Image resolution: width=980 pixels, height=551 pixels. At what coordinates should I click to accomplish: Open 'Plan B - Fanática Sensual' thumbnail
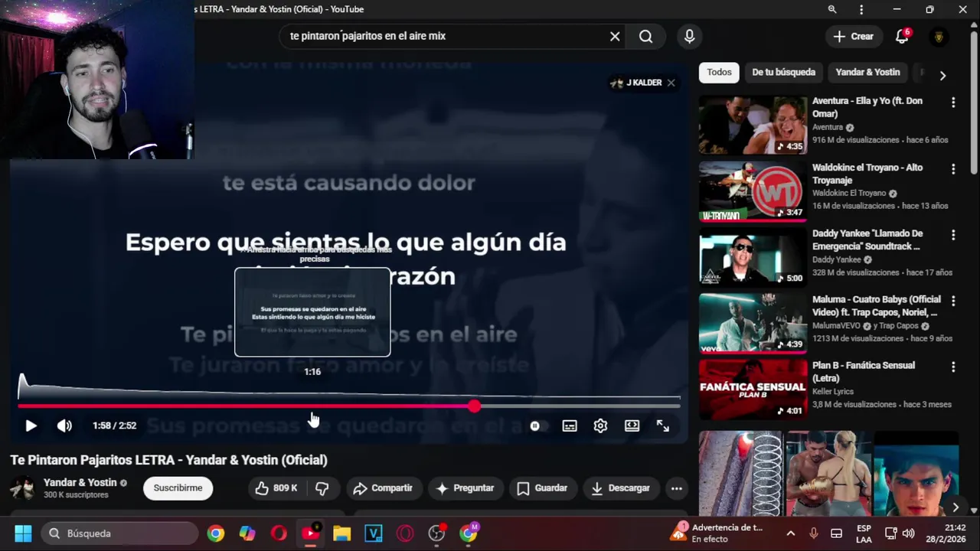click(753, 390)
